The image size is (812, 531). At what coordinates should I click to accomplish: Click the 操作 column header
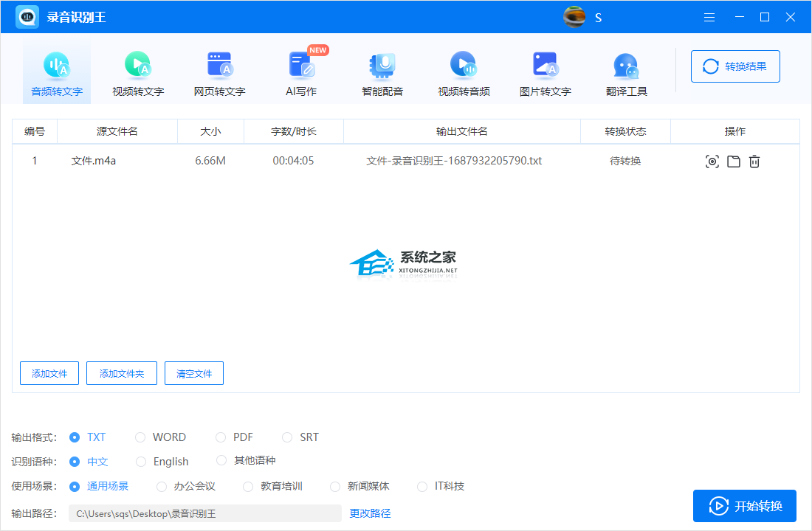(735, 131)
